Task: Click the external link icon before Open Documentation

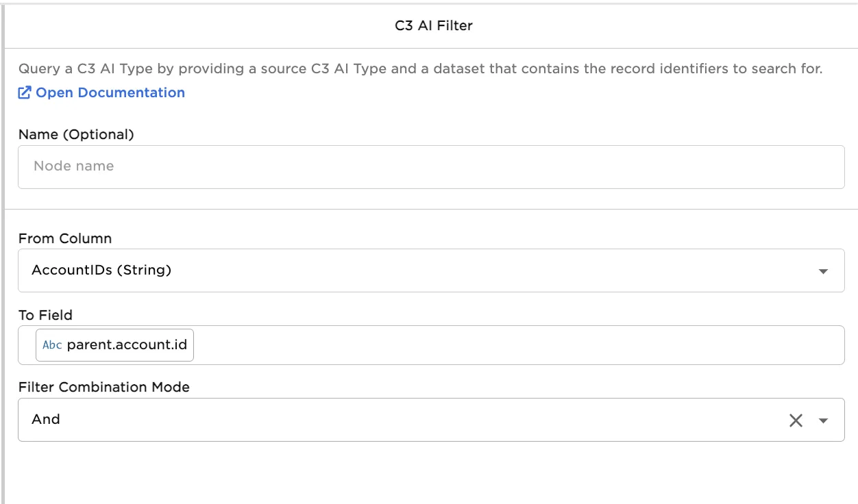Action: [x=24, y=92]
